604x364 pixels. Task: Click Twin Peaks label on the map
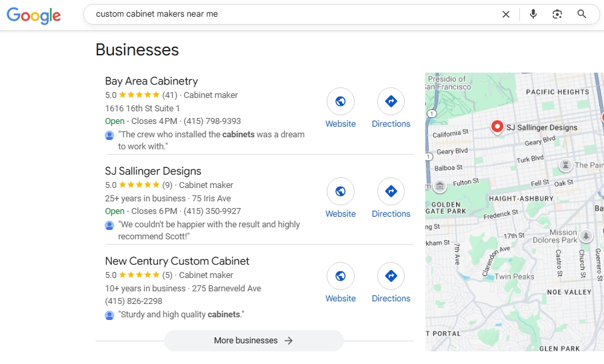tap(514, 277)
